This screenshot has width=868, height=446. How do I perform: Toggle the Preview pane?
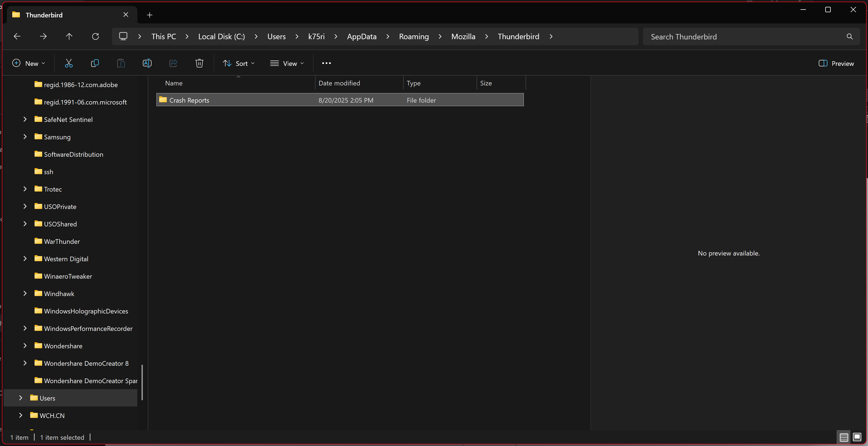[x=836, y=63]
